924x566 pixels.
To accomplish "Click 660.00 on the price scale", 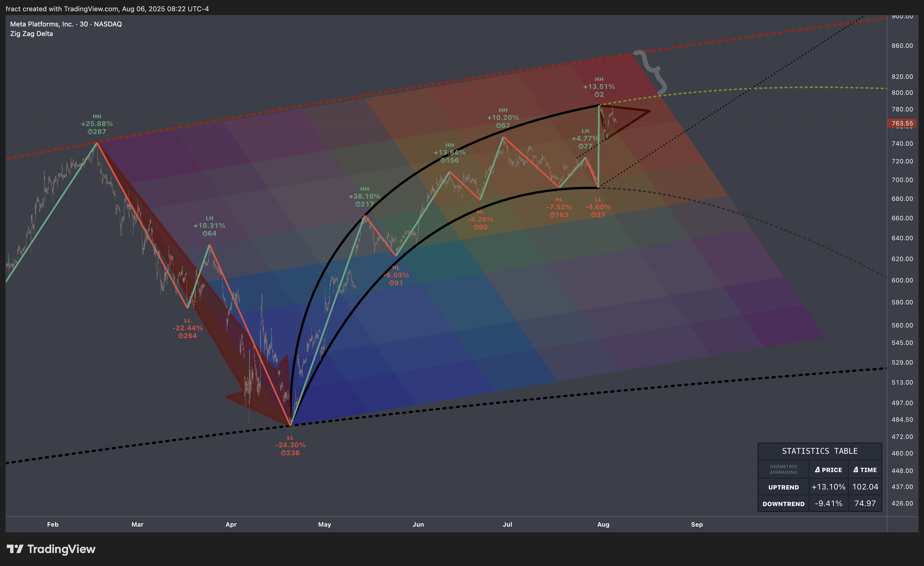I will (x=902, y=218).
